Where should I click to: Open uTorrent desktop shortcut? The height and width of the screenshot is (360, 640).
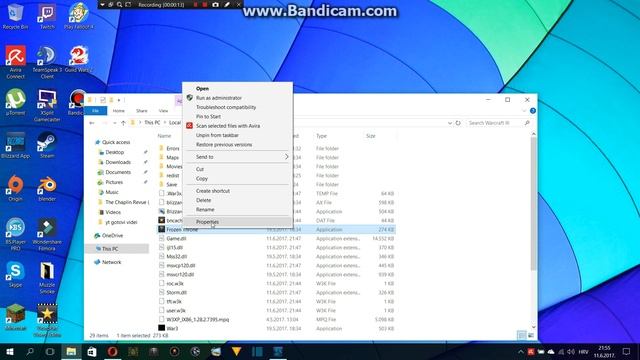15,102
